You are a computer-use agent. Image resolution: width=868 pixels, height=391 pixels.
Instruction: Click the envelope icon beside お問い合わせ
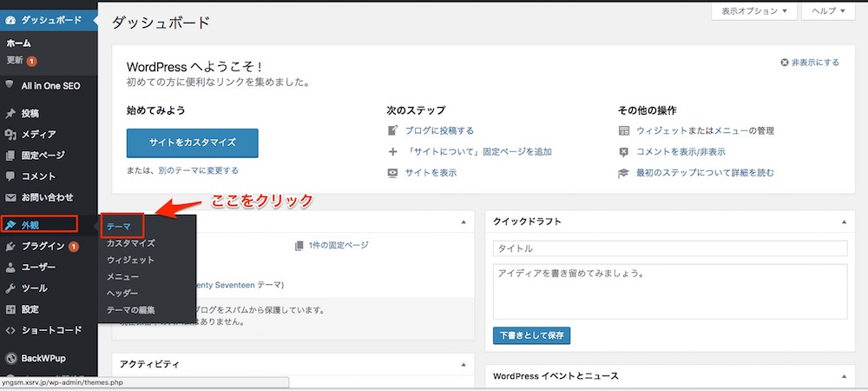pos(10,197)
